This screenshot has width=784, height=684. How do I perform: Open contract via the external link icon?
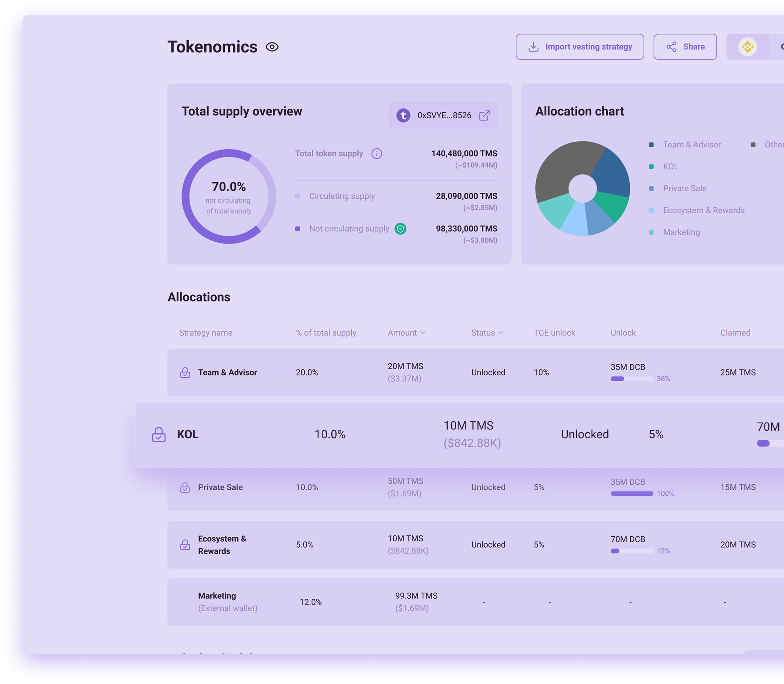tap(483, 115)
